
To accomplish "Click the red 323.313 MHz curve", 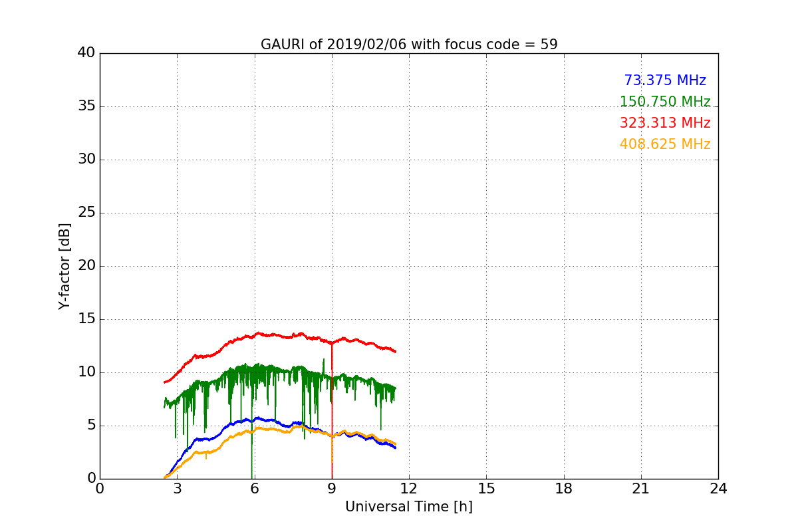I will pyautogui.click(x=279, y=334).
